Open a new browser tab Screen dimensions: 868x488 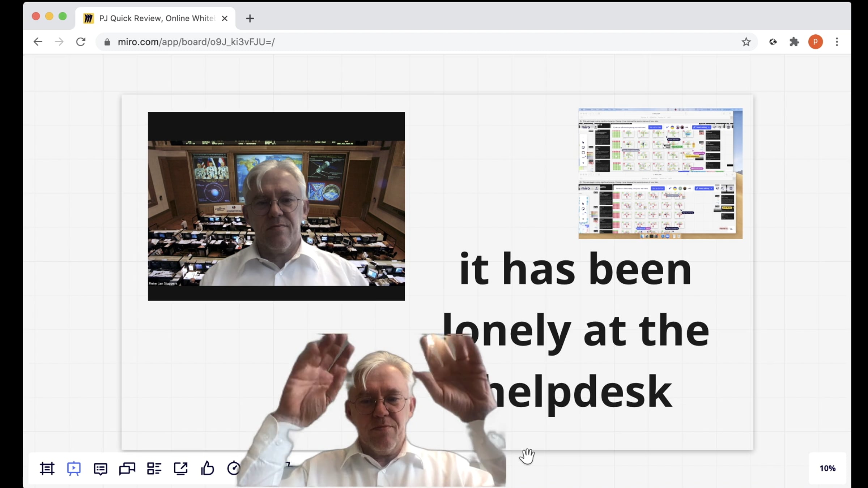(x=250, y=18)
